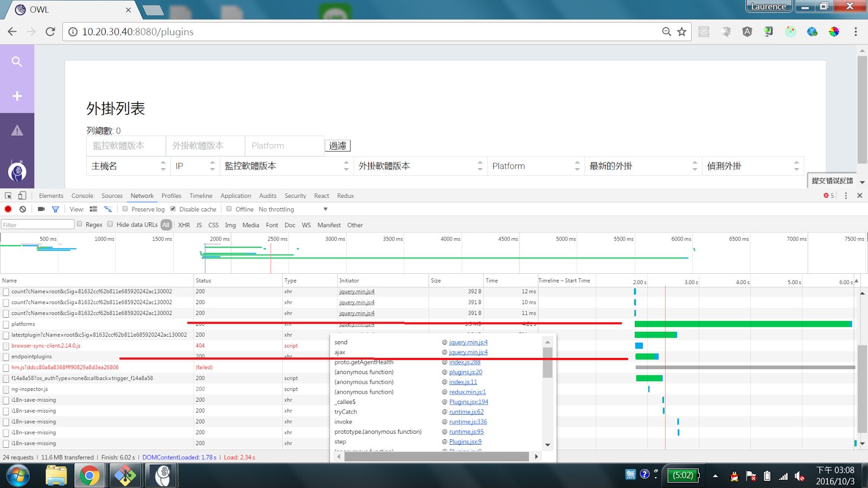Open the search icon in purple sidebar
868x488 pixels.
click(x=17, y=62)
